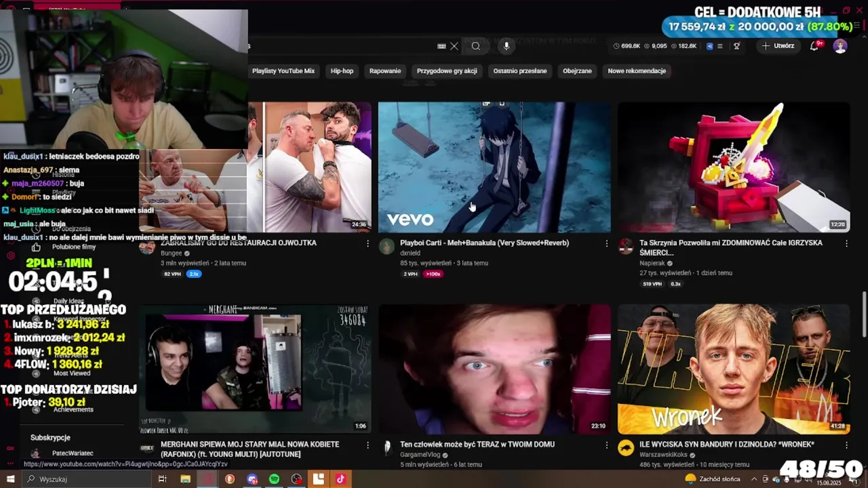The width and height of the screenshot is (868, 488).
Task: Open options for the GargamelVlog video
Action: tap(607, 445)
